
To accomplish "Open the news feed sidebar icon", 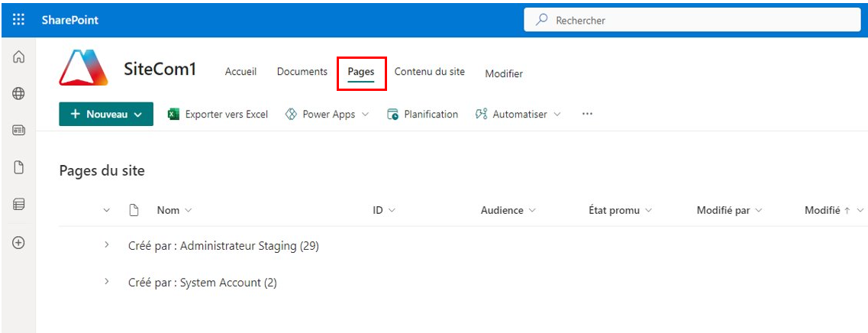I will point(19,130).
